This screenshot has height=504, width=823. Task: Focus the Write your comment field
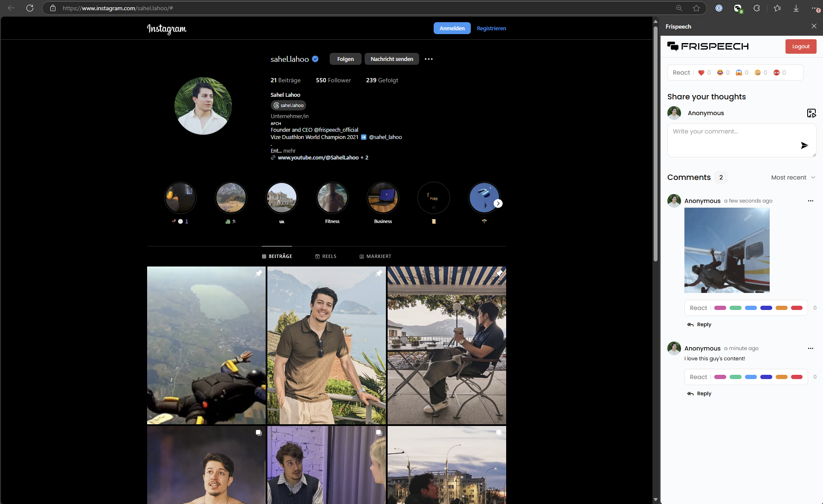tap(742, 140)
